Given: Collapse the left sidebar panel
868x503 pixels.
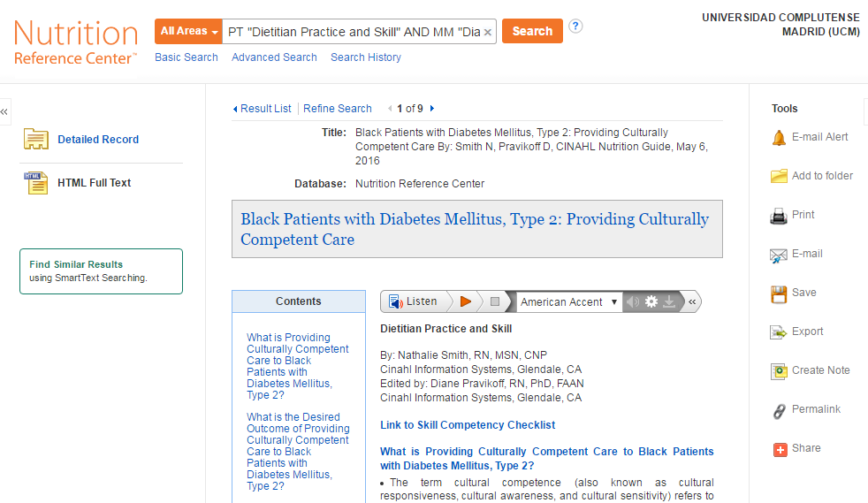Looking at the screenshot, I should tap(4, 111).
